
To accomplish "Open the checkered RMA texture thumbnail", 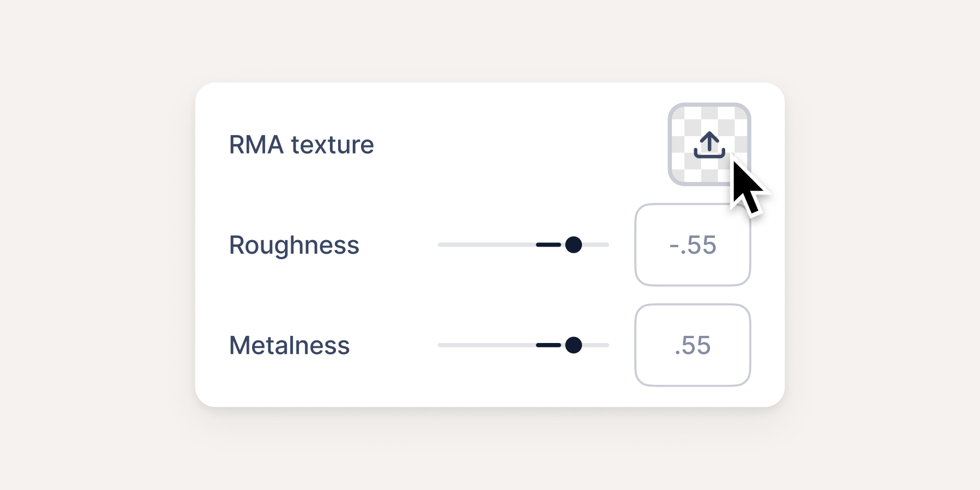I will tap(687, 170).
